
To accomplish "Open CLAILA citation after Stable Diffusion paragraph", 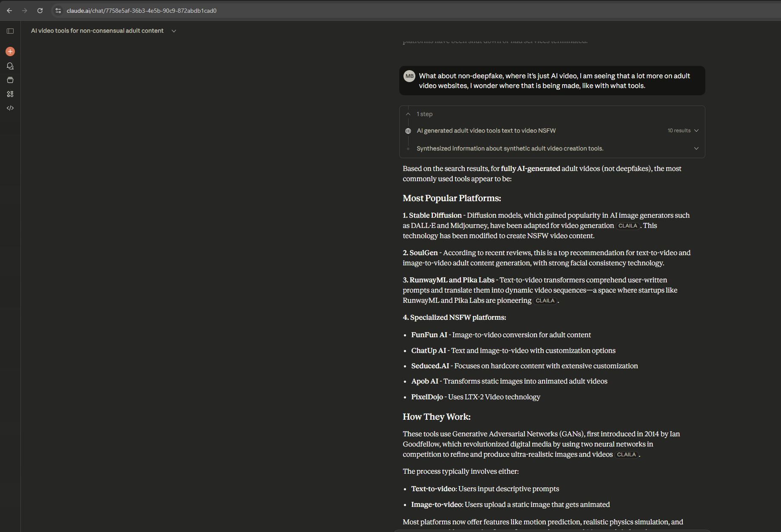I will pyautogui.click(x=628, y=226).
